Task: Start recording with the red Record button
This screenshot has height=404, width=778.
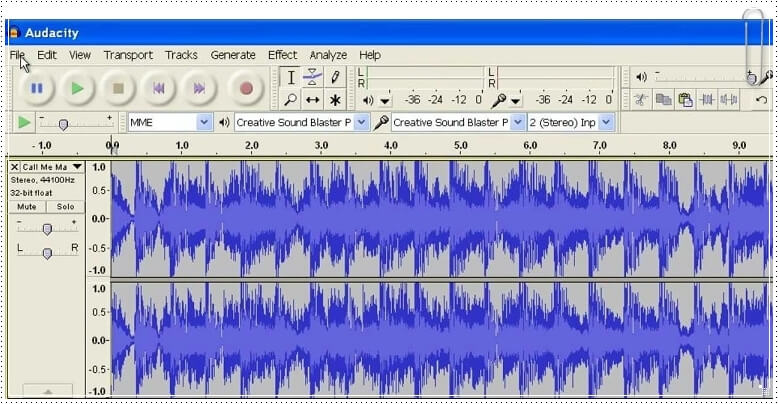Action: tap(246, 88)
